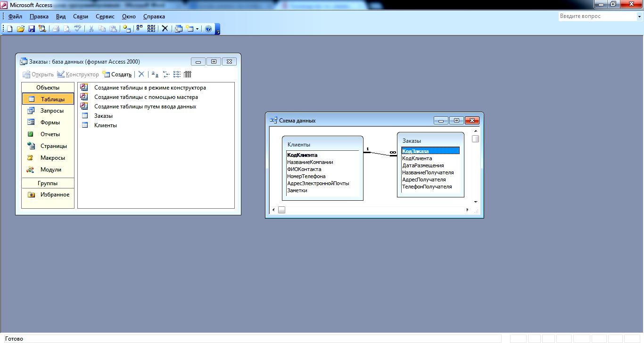
Task: Select Отчеты in Objects pane
Action: [x=48, y=134]
